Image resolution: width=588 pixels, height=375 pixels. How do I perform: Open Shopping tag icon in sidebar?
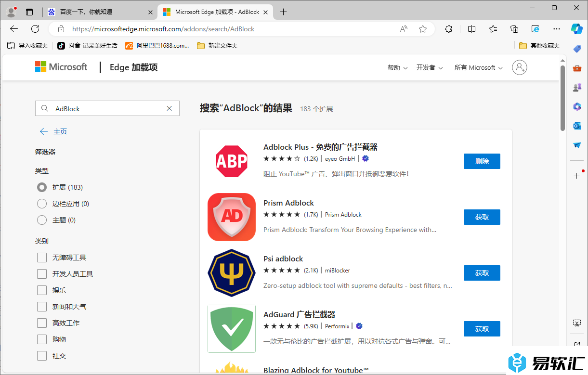[577, 49]
